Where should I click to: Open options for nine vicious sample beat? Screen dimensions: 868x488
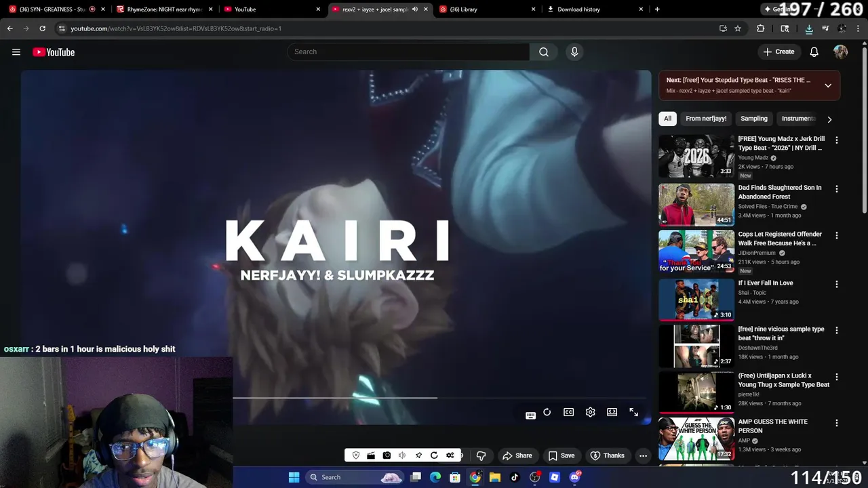click(x=836, y=331)
